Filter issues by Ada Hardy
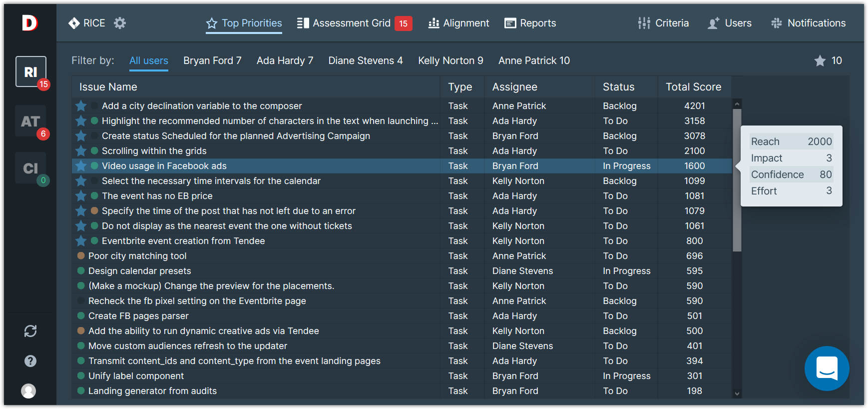 coord(285,60)
